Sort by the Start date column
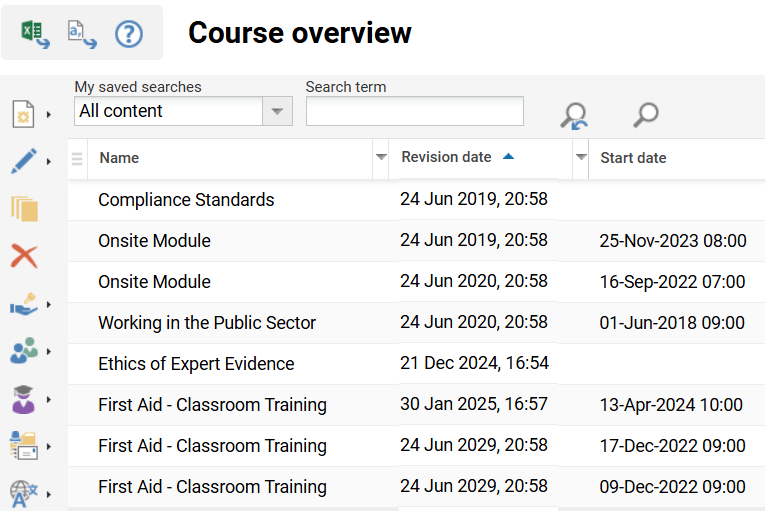765x511 pixels. pos(633,158)
